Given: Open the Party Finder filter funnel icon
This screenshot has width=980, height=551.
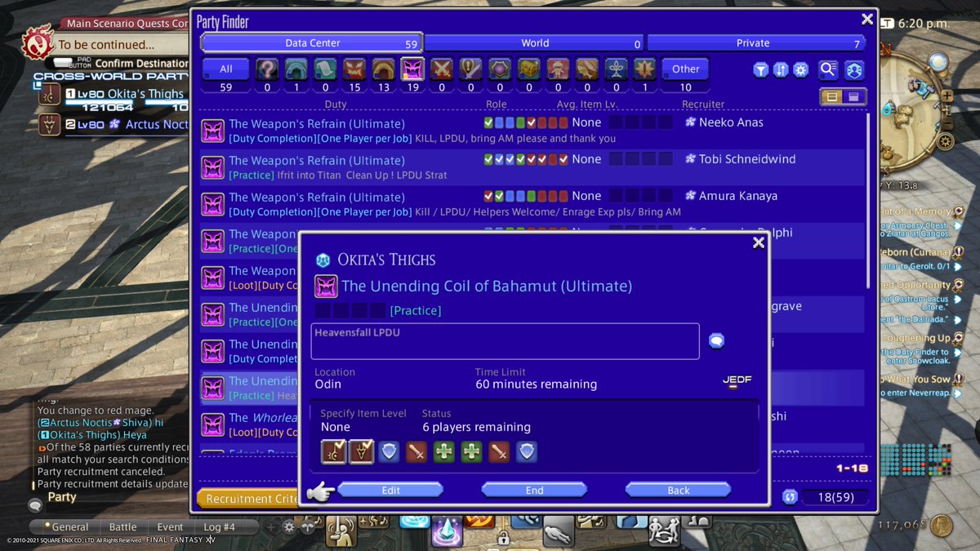Looking at the screenshot, I should tap(761, 70).
